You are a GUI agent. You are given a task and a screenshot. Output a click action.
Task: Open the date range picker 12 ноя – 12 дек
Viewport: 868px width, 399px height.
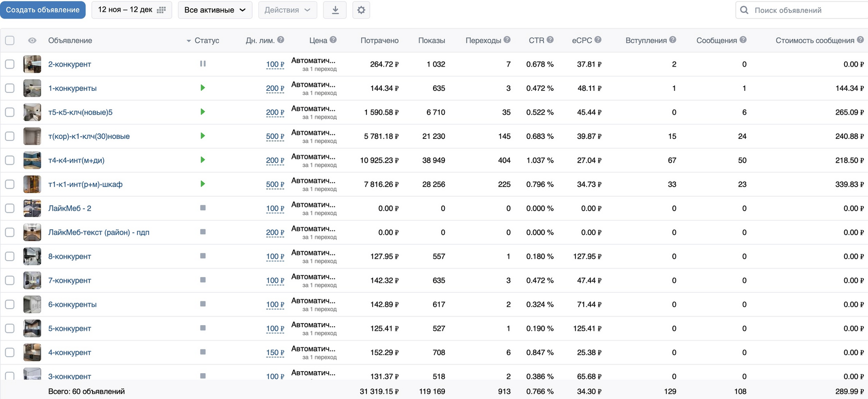click(x=132, y=10)
